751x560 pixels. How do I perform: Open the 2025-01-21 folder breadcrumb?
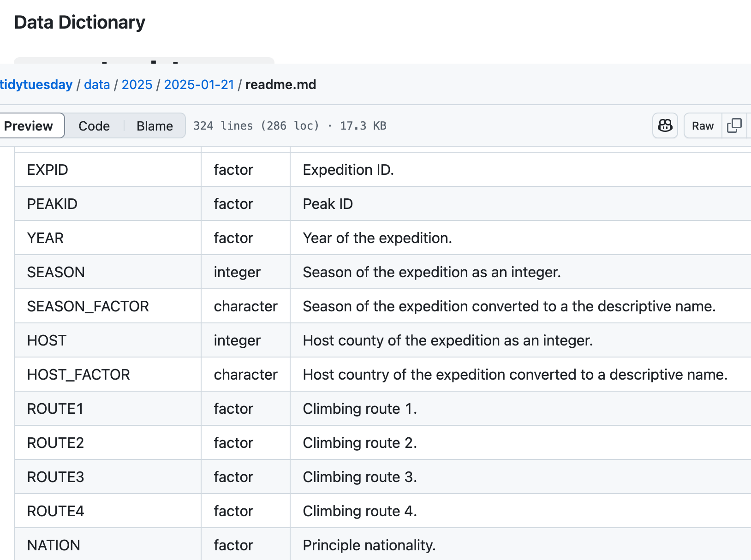[x=199, y=85]
